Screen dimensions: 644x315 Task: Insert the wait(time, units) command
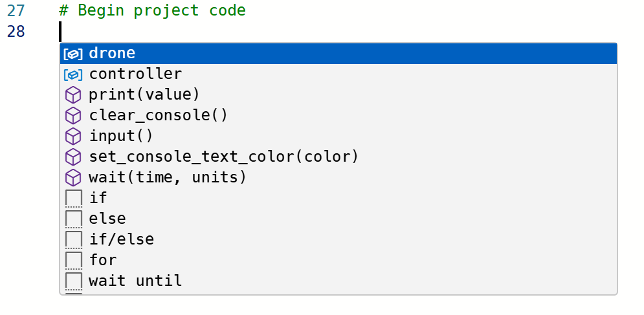tap(168, 178)
